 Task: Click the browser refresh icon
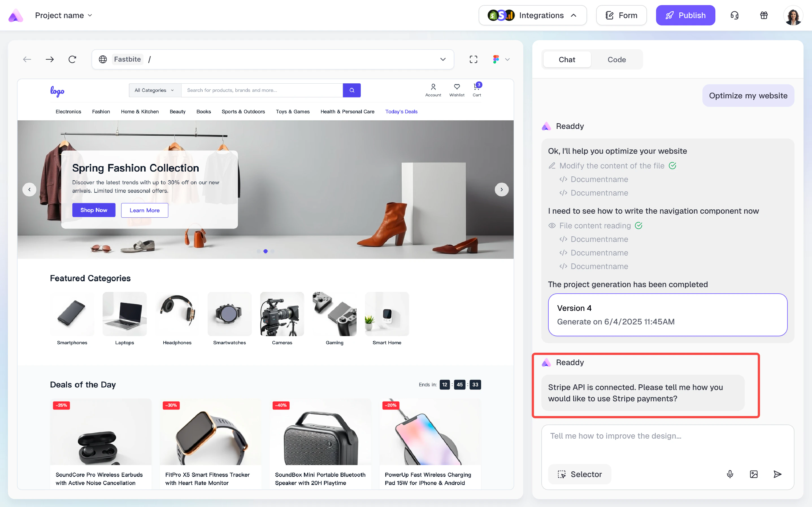(x=72, y=59)
